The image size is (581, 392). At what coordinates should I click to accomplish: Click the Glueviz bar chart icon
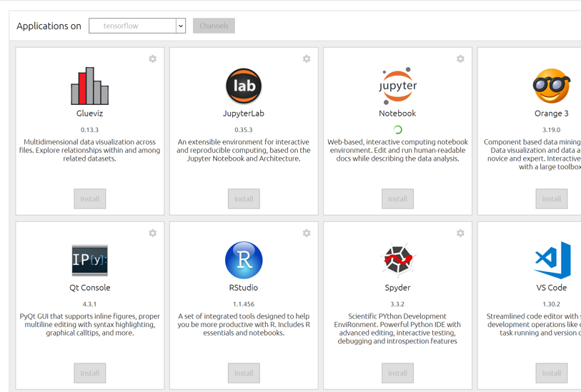(89, 86)
